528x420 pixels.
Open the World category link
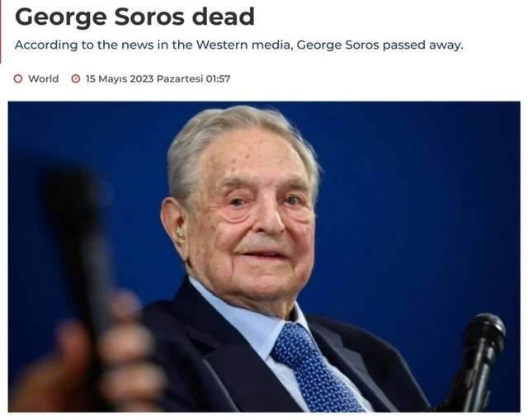44,79
